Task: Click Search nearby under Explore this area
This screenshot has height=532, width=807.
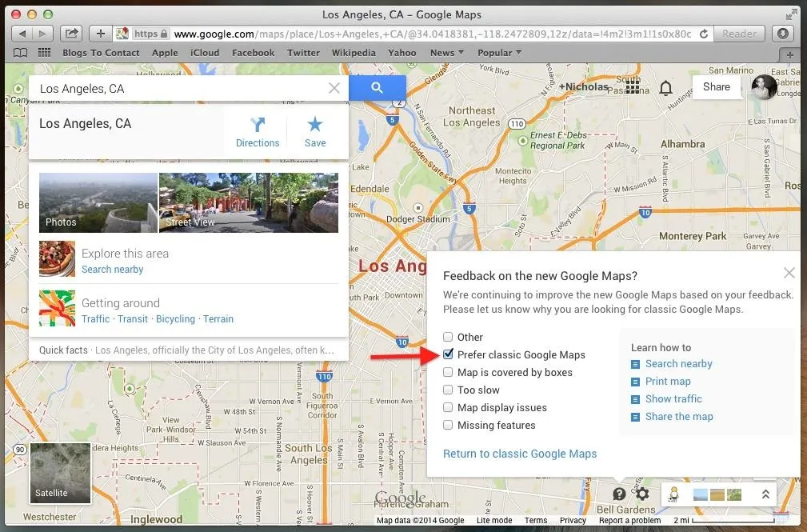Action: point(112,270)
